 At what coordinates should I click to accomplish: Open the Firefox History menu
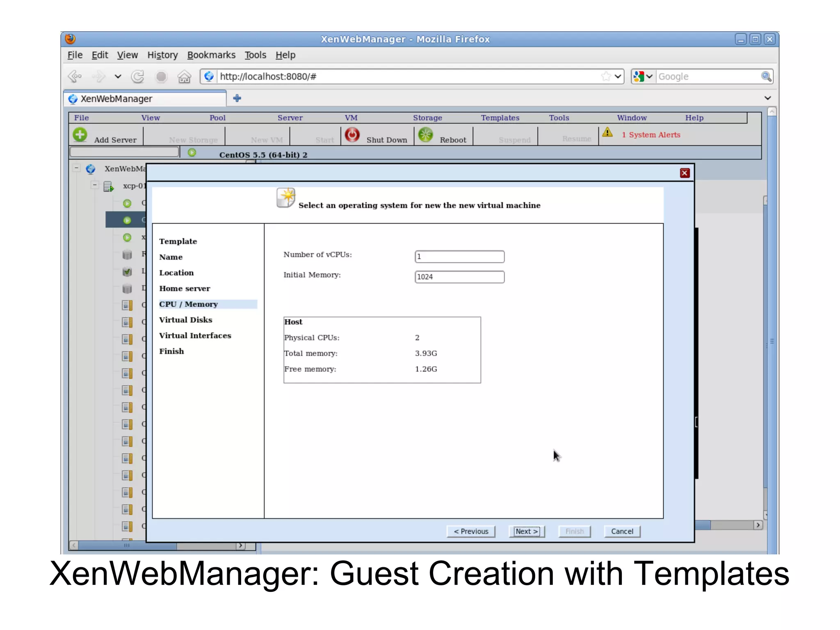tap(162, 55)
